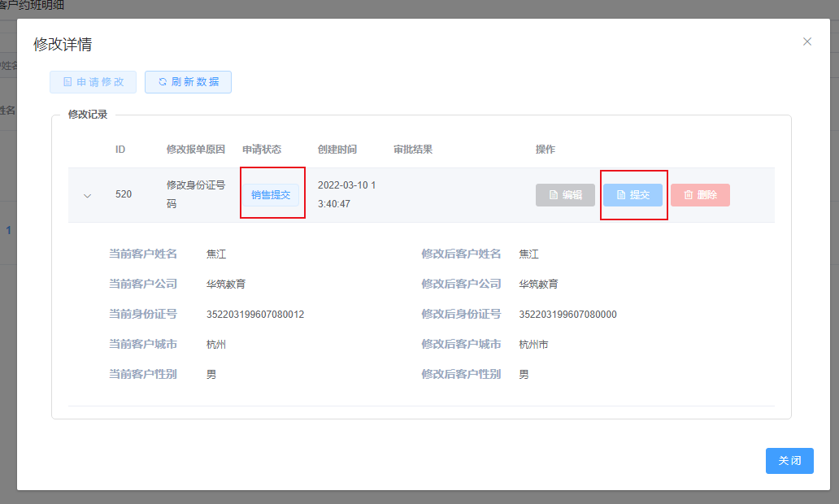This screenshot has height=504, width=839.
Task: Select the 审批结果 column header
Action: tap(413, 150)
